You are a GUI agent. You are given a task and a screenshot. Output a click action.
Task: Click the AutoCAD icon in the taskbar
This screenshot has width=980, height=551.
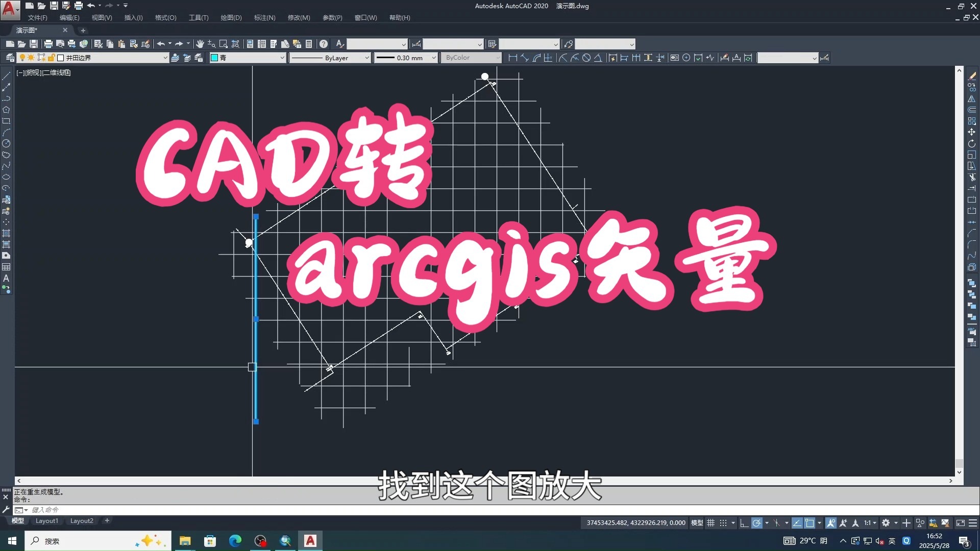coord(310,541)
